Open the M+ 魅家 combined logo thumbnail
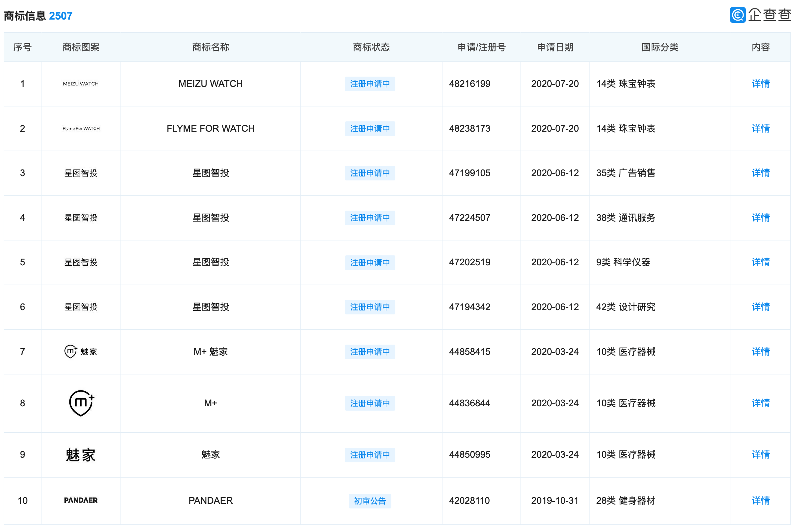The height and width of the screenshot is (532, 798). tap(81, 352)
